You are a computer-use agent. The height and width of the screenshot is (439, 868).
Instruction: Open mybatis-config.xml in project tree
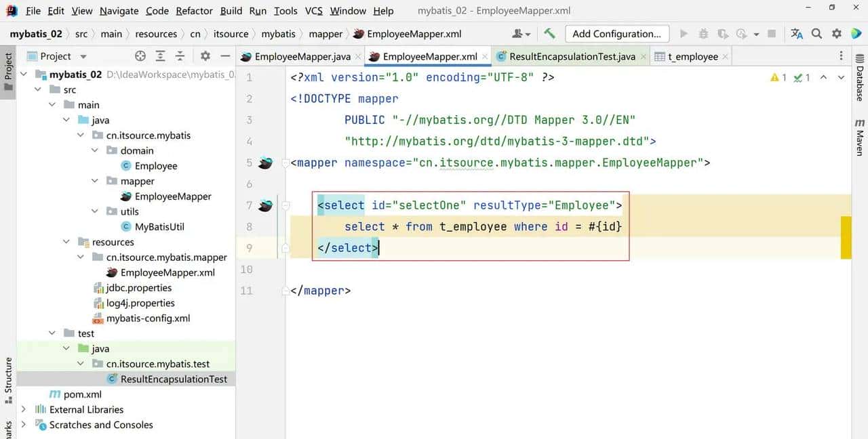coord(148,318)
